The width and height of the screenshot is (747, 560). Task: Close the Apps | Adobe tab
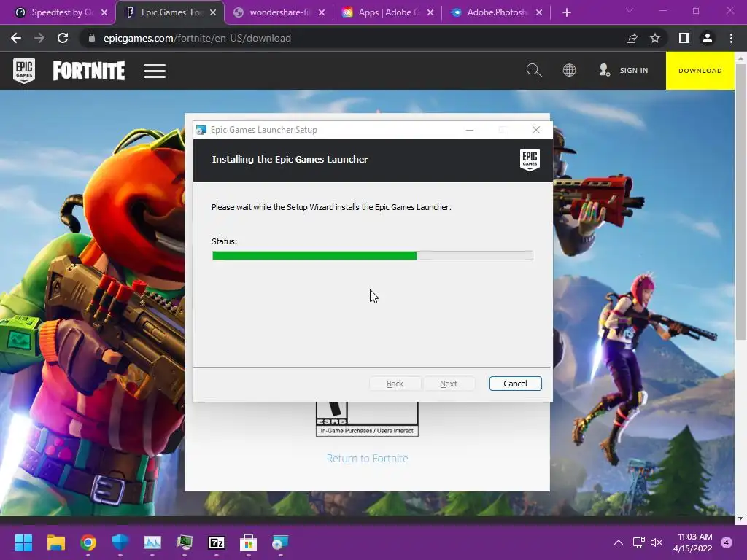coord(430,12)
